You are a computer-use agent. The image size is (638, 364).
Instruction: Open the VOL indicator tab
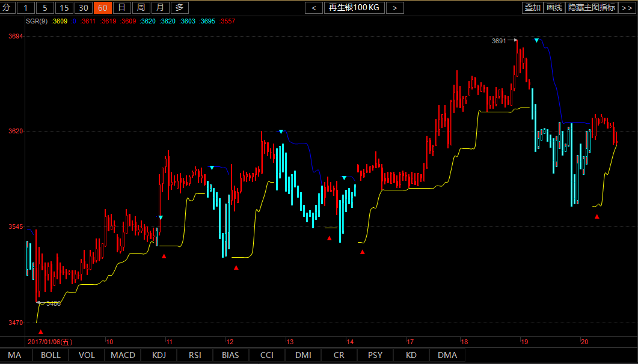87,355
